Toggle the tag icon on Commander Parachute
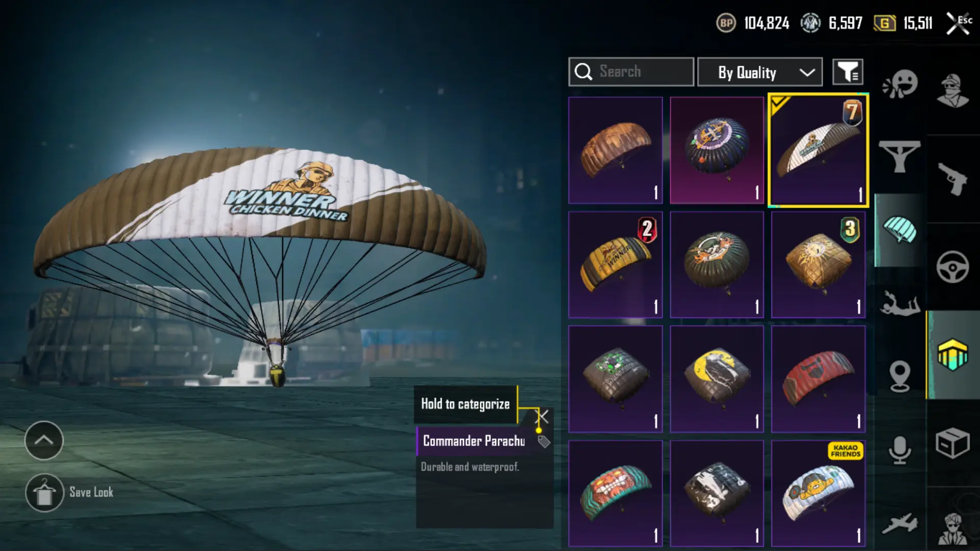This screenshot has width=980, height=551. click(x=544, y=442)
